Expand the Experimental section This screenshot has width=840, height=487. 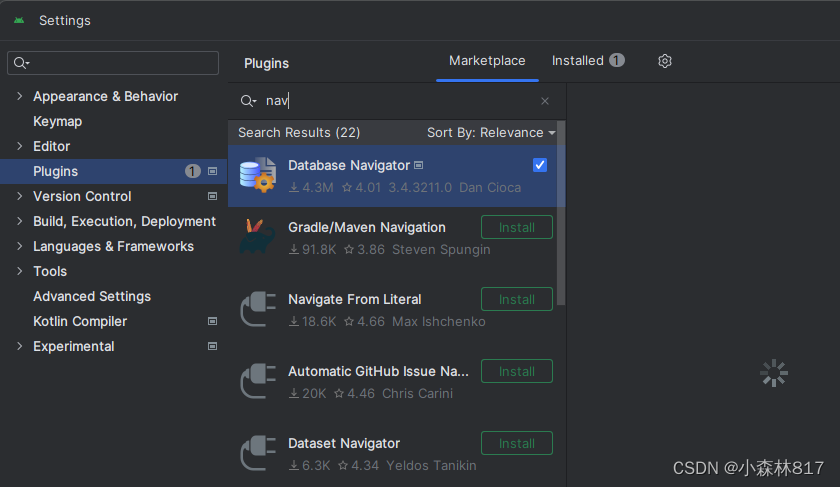[20, 346]
